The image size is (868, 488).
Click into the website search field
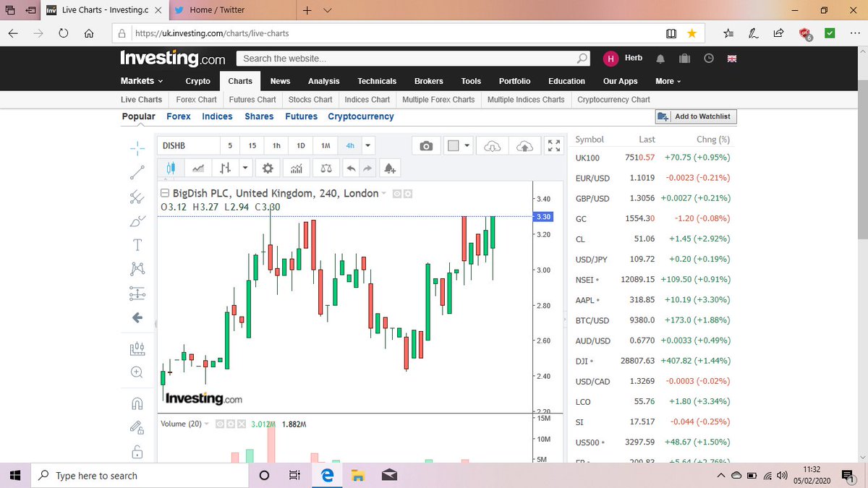point(414,59)
